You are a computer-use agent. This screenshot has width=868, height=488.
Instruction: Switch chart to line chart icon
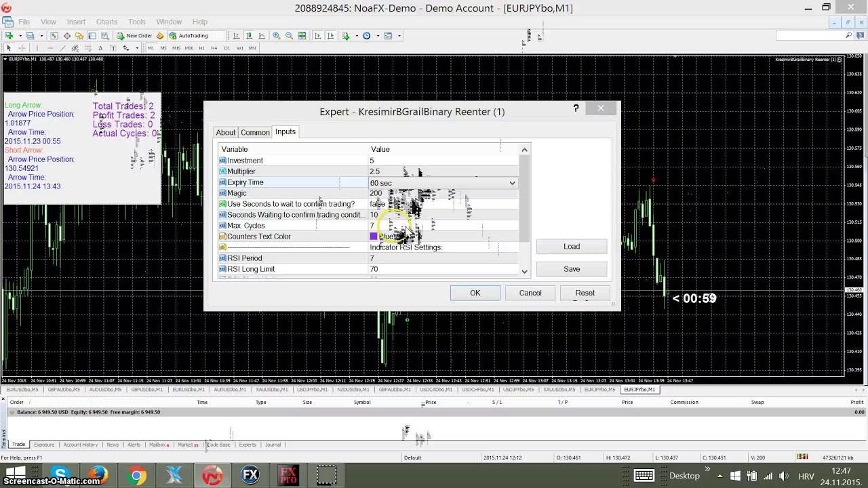262,35
